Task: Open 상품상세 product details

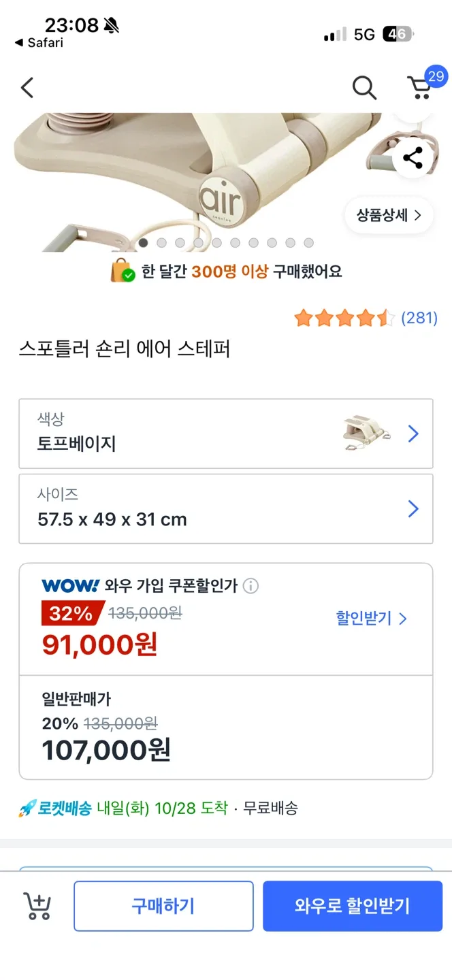Action: tap(389, 216)
